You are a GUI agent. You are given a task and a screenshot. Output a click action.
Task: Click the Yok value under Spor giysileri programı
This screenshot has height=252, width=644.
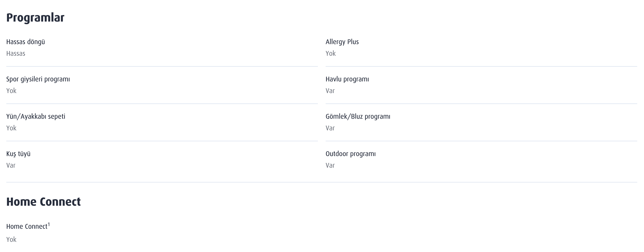11,91
